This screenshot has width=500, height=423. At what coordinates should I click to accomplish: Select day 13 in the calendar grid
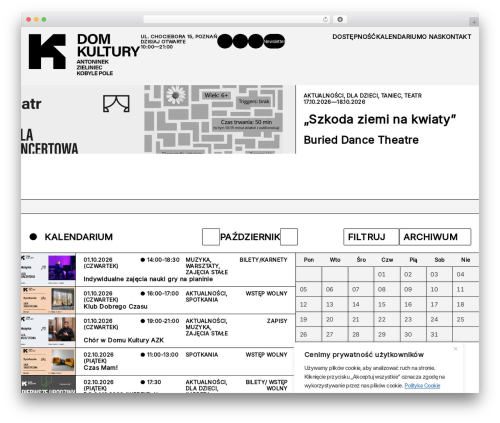[x=335, y=304]
